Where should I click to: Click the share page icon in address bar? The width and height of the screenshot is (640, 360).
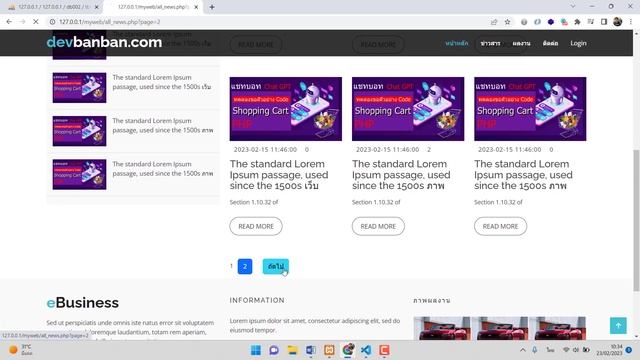click(494, 22)
